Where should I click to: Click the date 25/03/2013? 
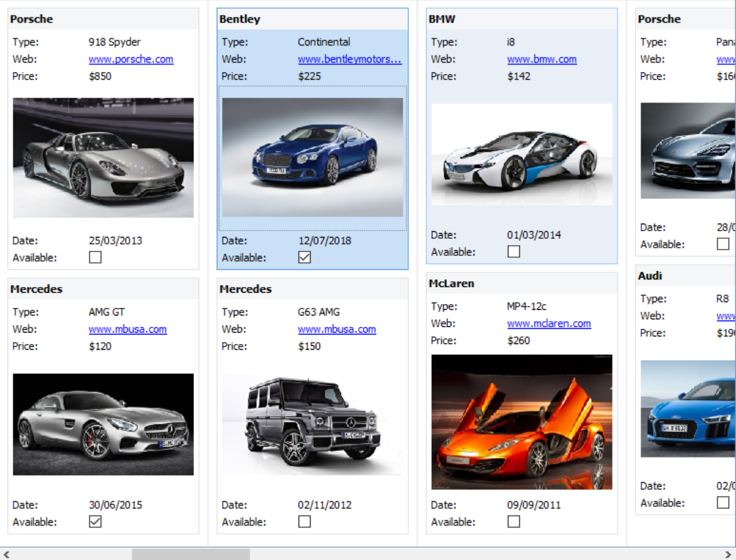pyautogui.click(x=115, y=241)
